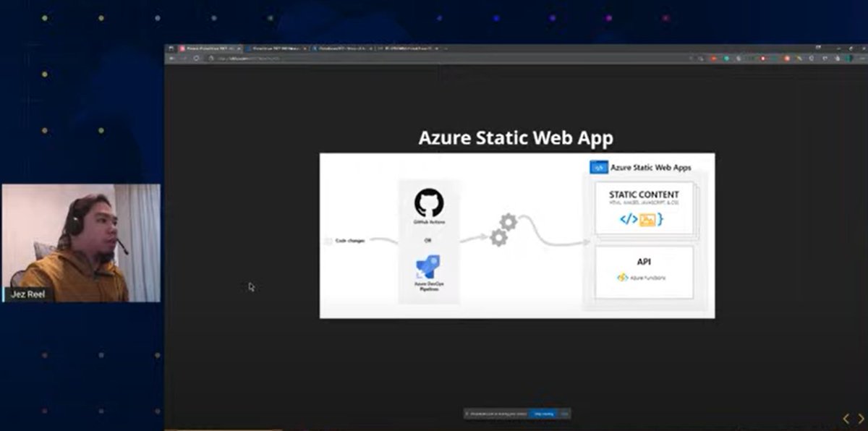Click the Code changes label
868x431 pixels.
coord(350,240)
